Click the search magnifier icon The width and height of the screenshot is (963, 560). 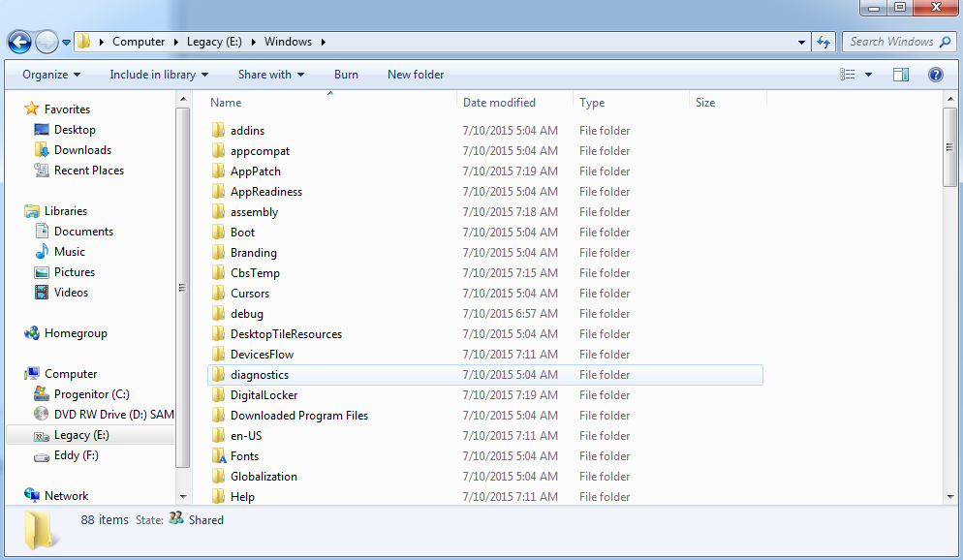[946, 42]
